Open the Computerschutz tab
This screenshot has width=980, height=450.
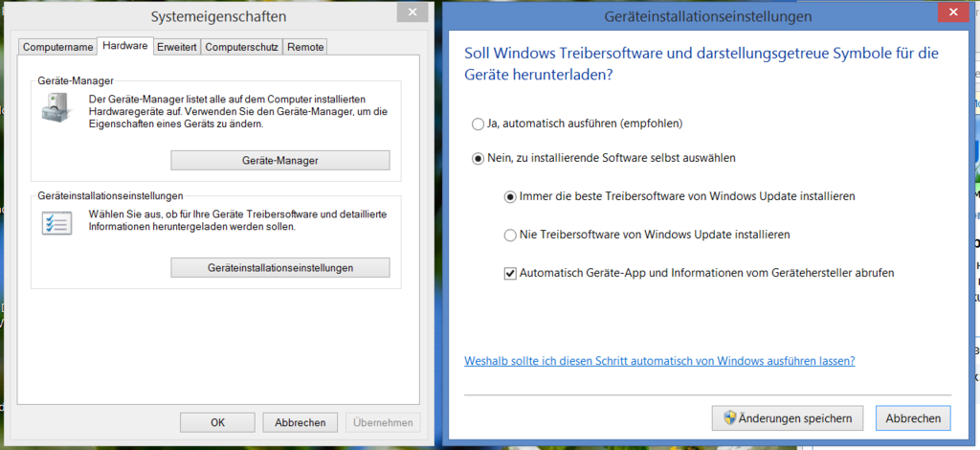[241, 47]
